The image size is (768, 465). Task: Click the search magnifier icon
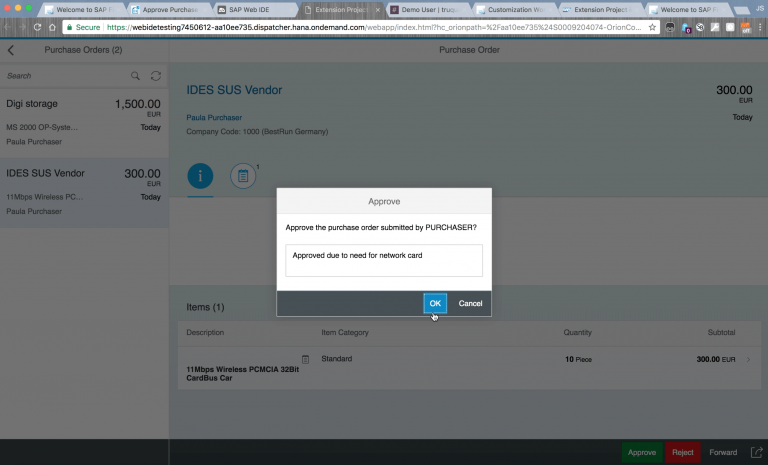pos(135,76)
